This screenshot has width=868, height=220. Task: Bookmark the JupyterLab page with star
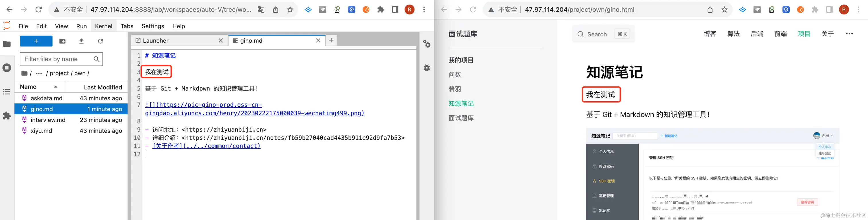(x=290, y=9)
